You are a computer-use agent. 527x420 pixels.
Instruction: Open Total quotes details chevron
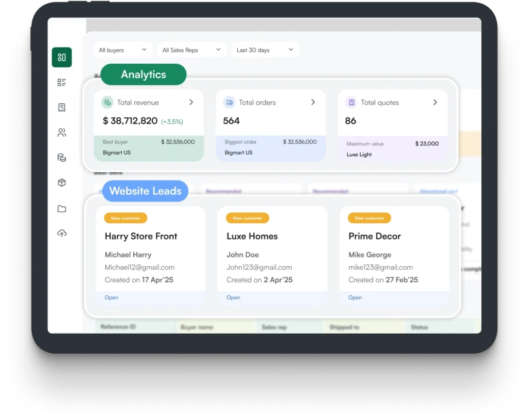pos(435,102)
